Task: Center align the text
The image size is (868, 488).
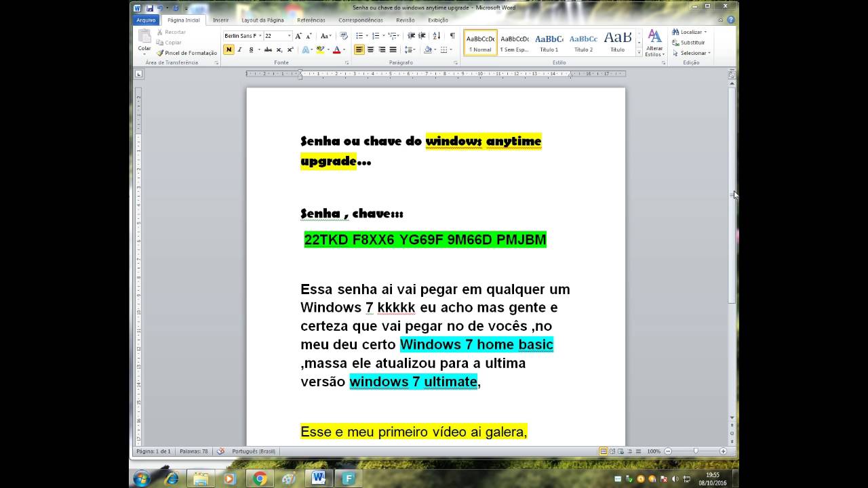Action: [370, 49]
